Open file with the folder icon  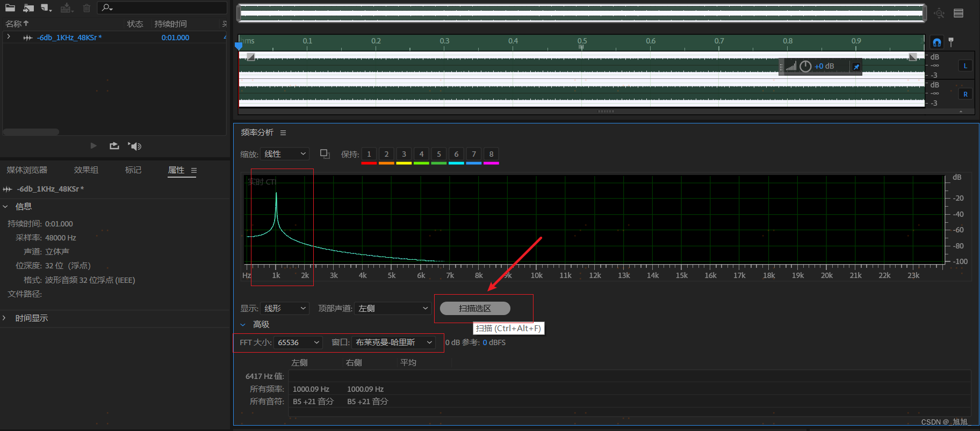(10, 8)
